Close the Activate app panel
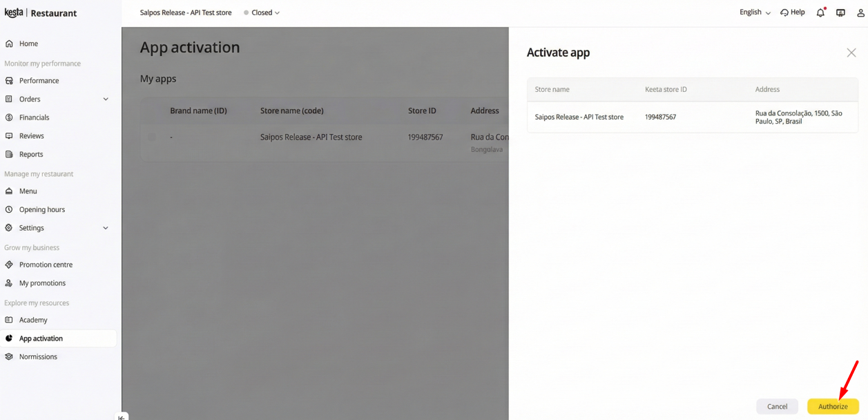The width and height of the screenshot is (868, 420). pyautogui.click(x=851, y=52)
